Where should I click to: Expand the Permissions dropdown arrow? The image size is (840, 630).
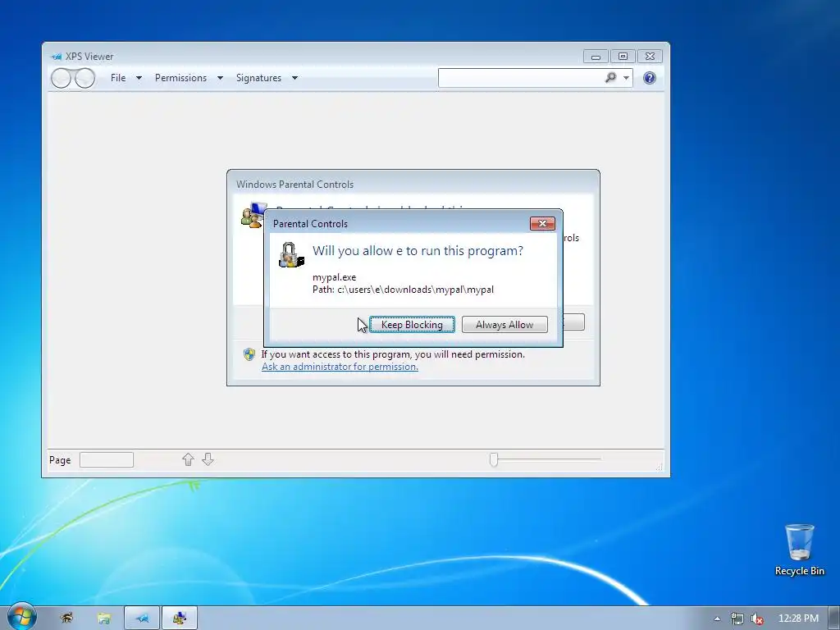[x=220, y=78]
